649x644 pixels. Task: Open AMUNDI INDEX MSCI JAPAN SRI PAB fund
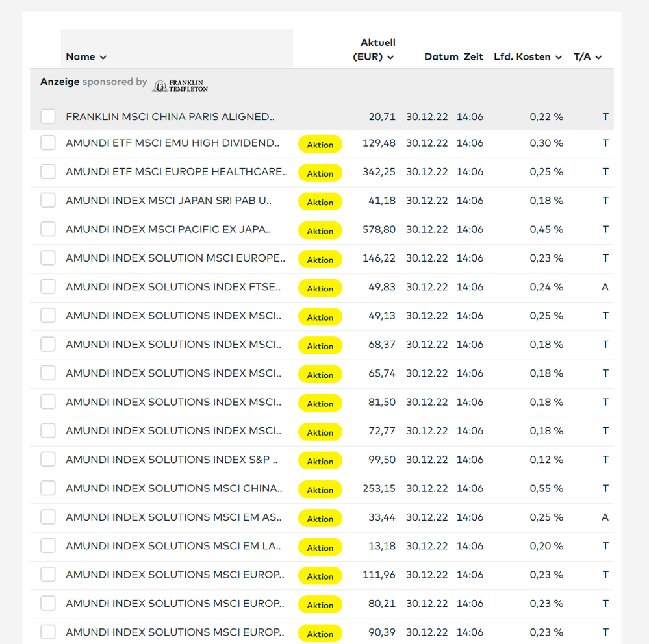169,200
